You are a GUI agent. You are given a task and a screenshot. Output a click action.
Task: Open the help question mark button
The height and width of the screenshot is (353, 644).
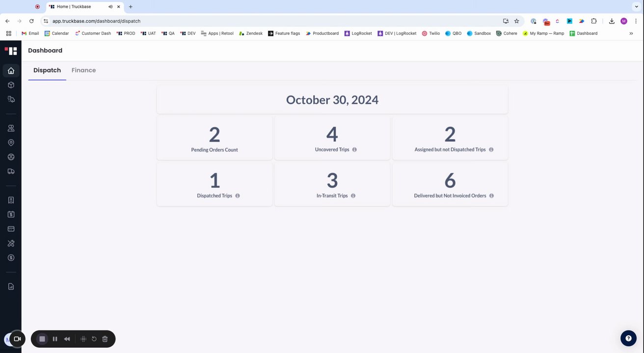point(628,338)
